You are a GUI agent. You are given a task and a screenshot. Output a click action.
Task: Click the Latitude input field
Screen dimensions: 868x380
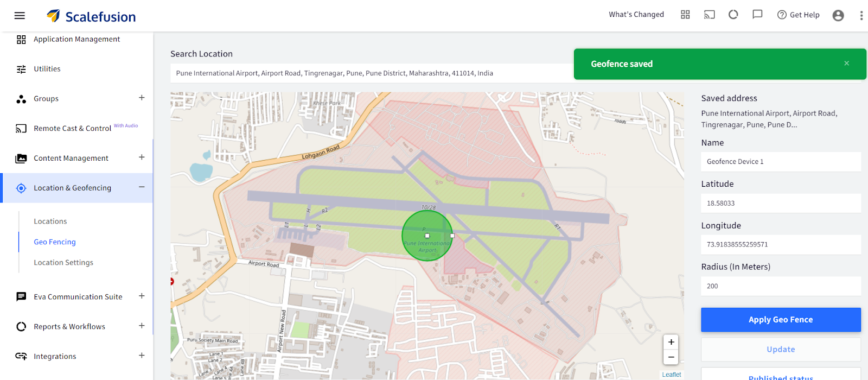pos(781,204)
